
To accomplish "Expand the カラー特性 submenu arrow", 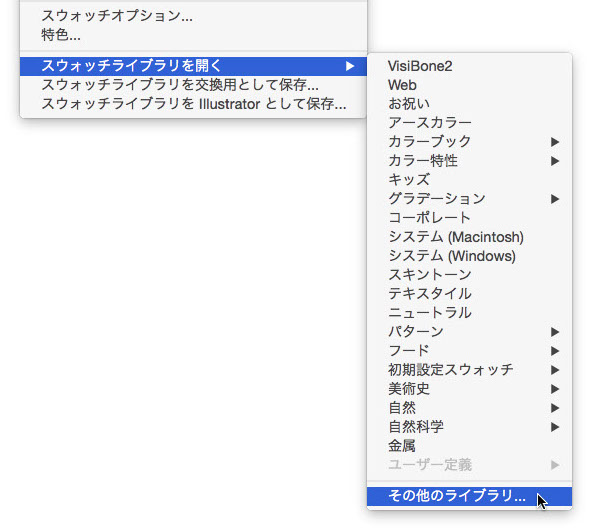I will point(555,161).
